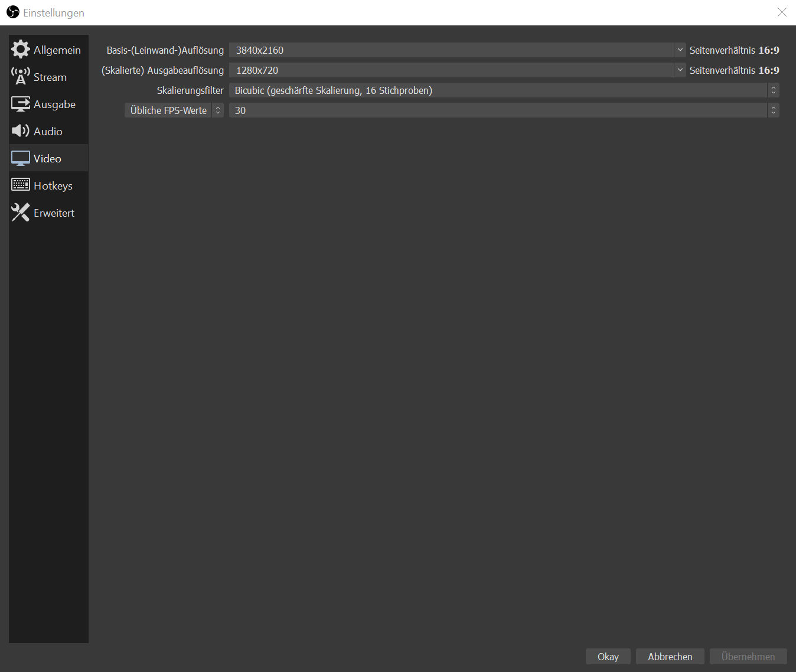This screenshot has width=796, height=672.
Task: Click the Audio speaker icon
Action: click(21, 131)
